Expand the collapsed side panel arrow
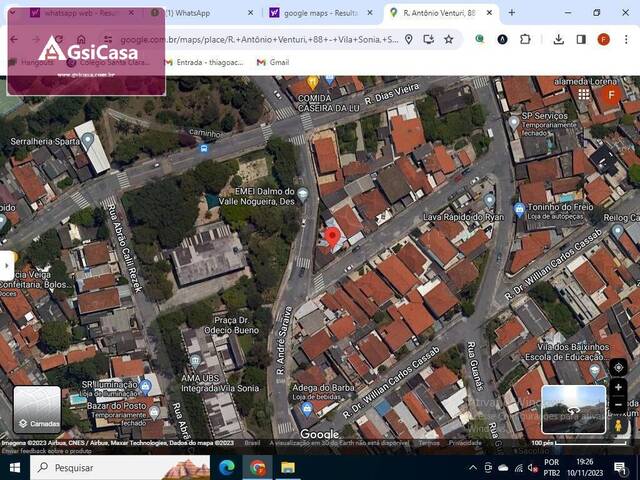Viewport: 640px width, 480px height. tap(7, 266)
